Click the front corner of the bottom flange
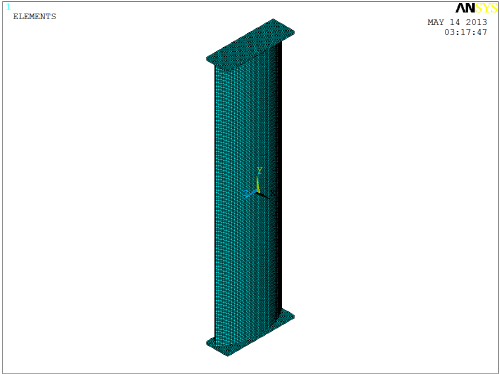Screen dimensions: 500x374 227,354
